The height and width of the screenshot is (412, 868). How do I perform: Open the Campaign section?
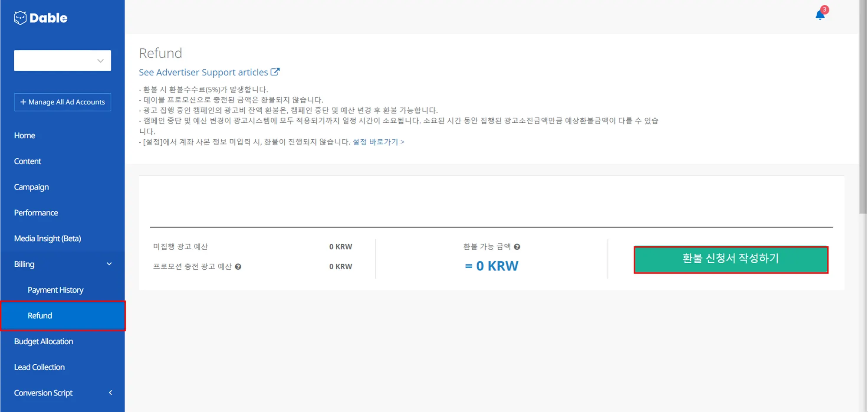(31, 187)
